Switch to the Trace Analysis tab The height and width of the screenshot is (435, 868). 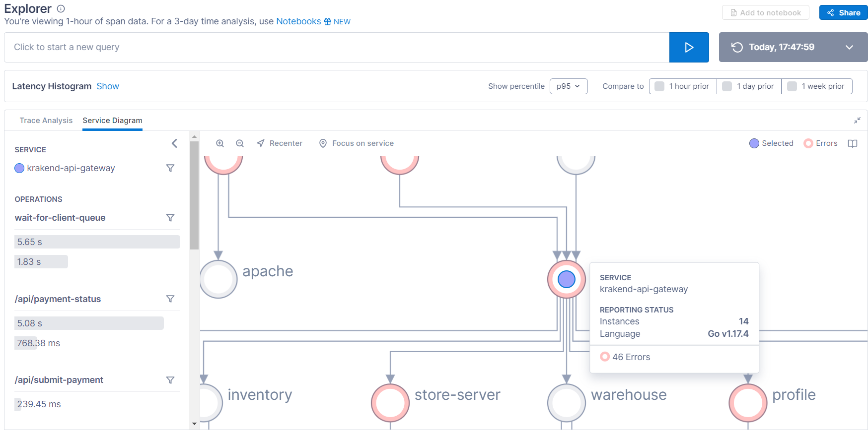click(x=46, y=121)
